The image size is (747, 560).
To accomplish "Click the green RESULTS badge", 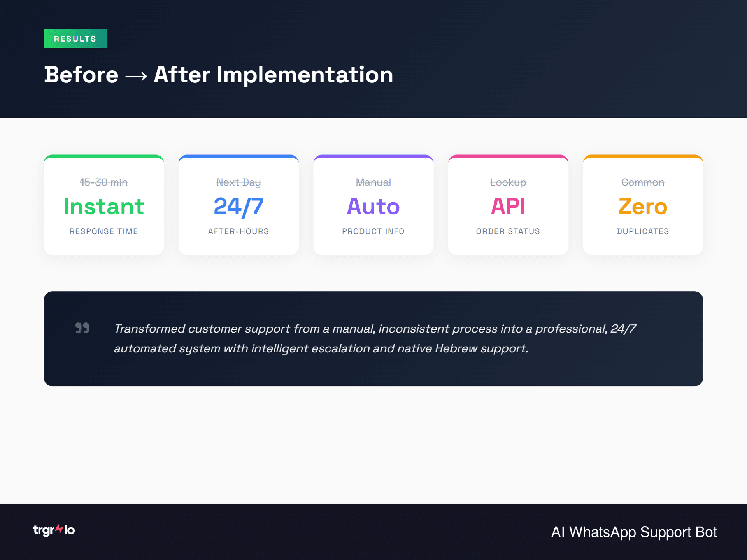I will tap(75, 39).
